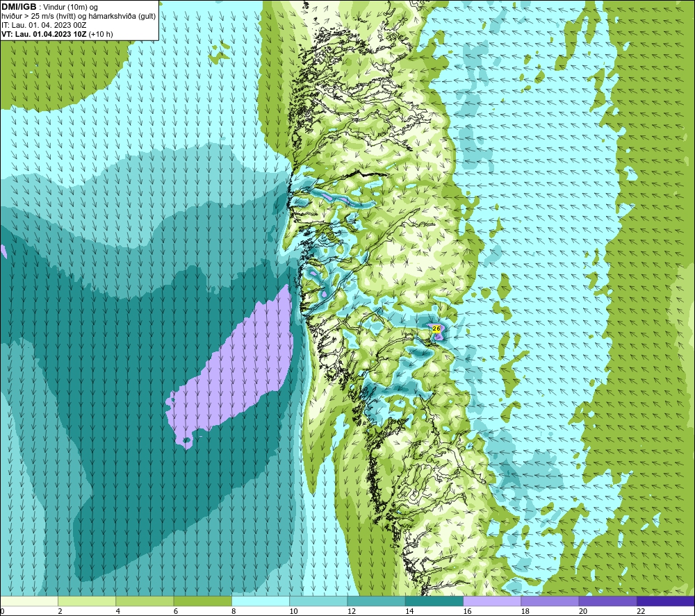Click the pale yellow 0–2 m/s legend swatch
The image size is (695, 616).
[x=28, y=601]
